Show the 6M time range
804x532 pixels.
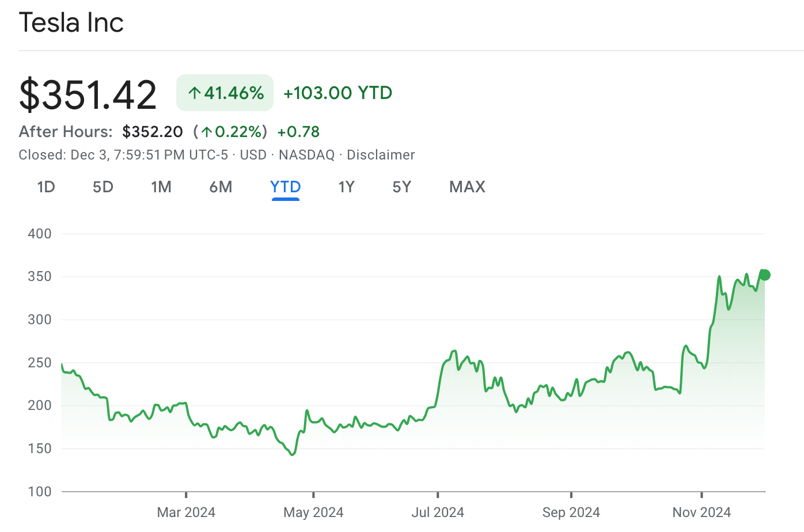[x=221, y=187]
